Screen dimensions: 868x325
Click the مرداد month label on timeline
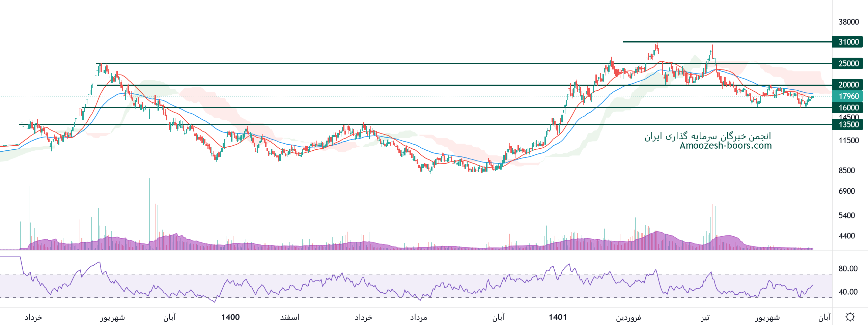coord(419,317)
